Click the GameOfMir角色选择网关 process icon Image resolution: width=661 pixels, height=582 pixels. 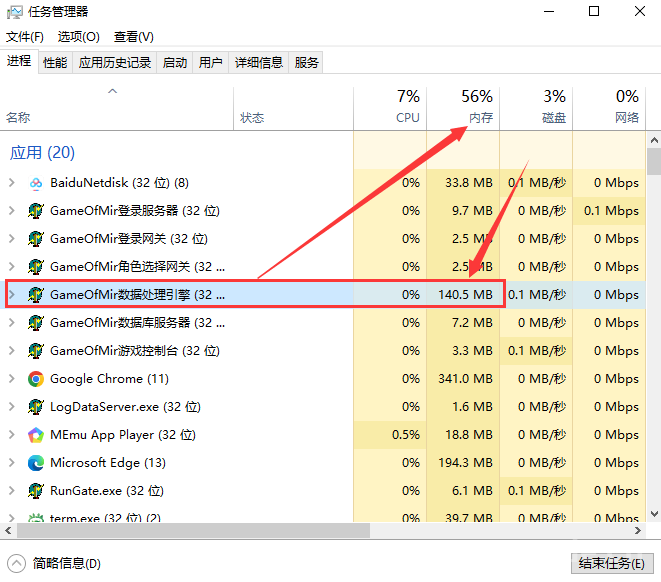(x=36, y=267)
